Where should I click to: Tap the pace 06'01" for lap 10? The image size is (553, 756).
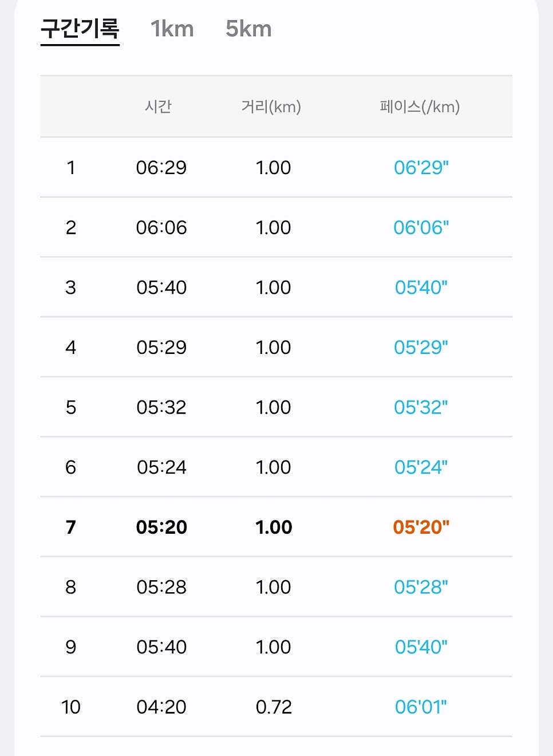click(x=421, y=707)
